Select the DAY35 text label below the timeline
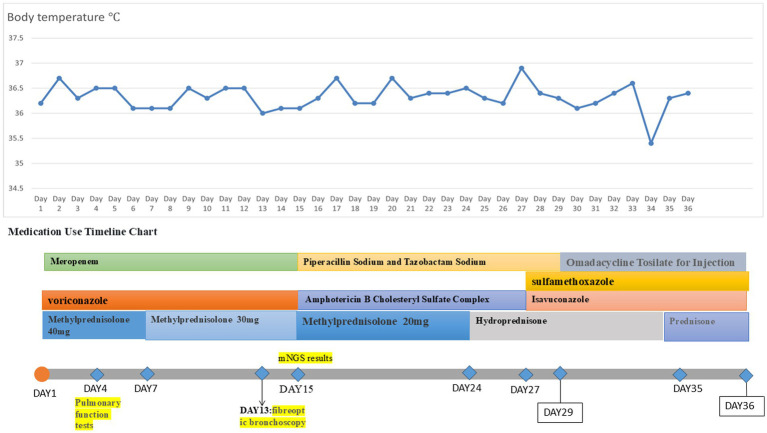The height and width of the screenshot is (433, 767). coord(688,388)
